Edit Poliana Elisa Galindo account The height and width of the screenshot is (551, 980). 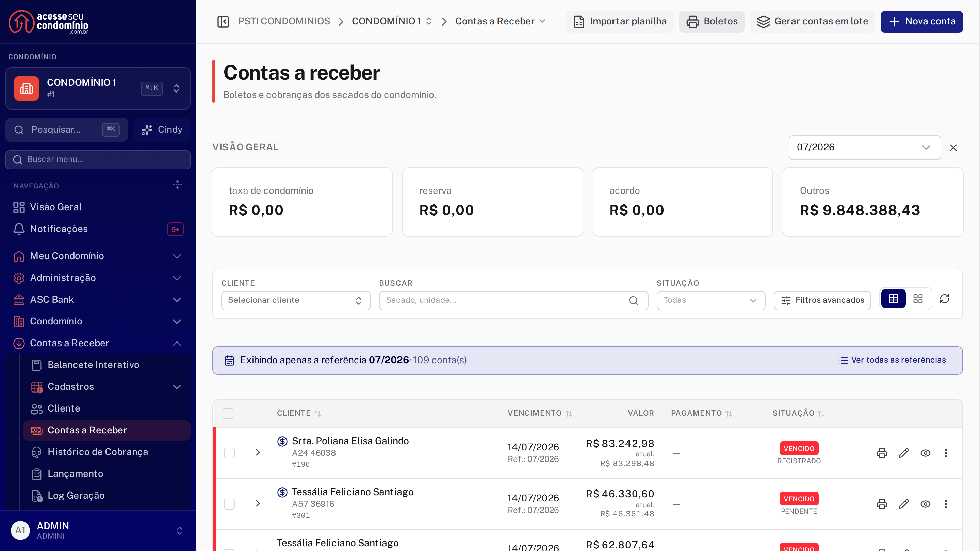click(x=903, y=453)
